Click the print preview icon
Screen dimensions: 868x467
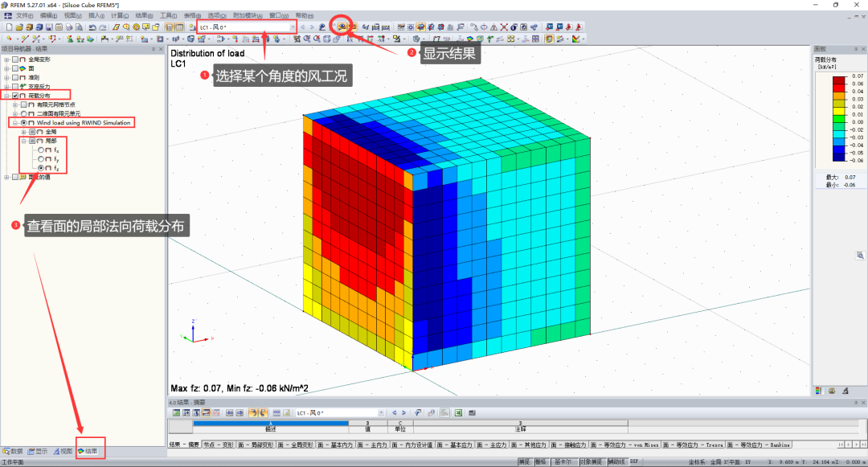(79, 27)
